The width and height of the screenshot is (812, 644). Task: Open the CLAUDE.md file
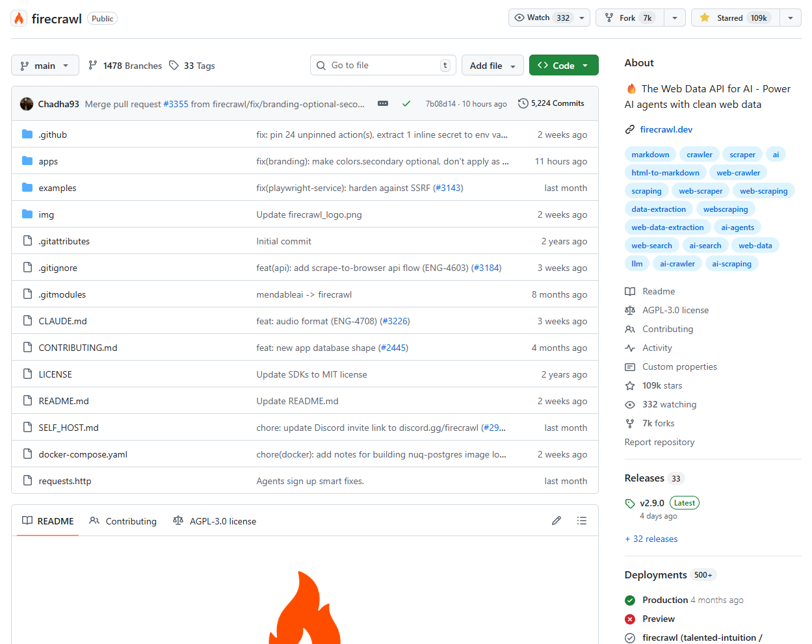(x=62, y=321)
